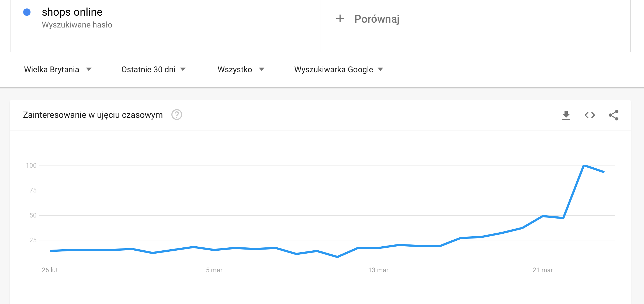Screen dimensions: 644x304
Task: Click the chart peak at value 100
Action: (584, 165)
